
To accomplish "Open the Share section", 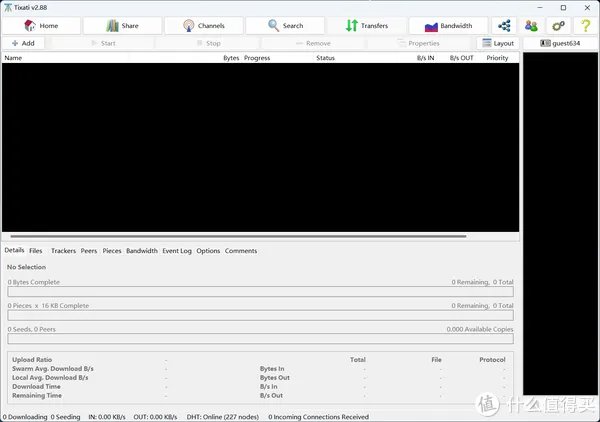I will 122,26.
